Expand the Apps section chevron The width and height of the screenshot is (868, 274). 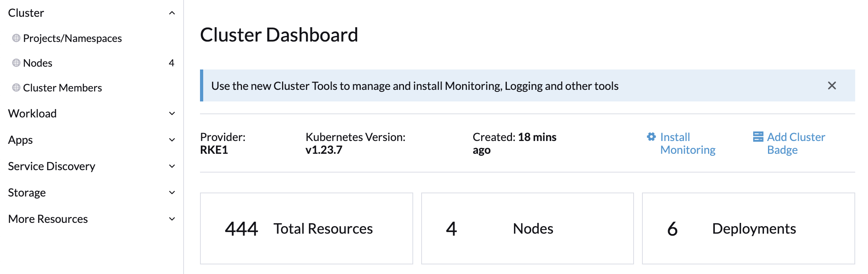pyautogui.click(x=172, y=140)
